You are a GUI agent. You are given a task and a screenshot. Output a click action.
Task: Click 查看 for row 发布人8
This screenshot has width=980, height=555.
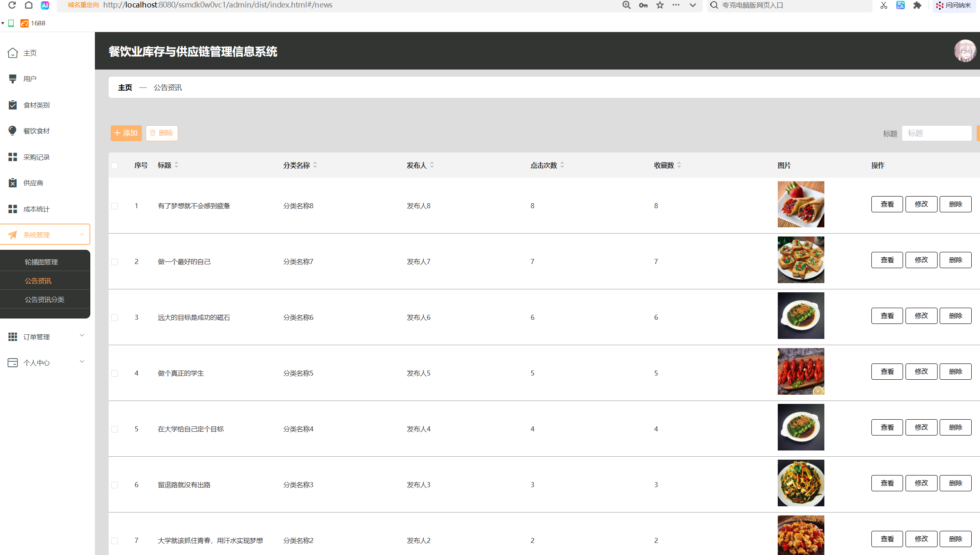point(887,204)
